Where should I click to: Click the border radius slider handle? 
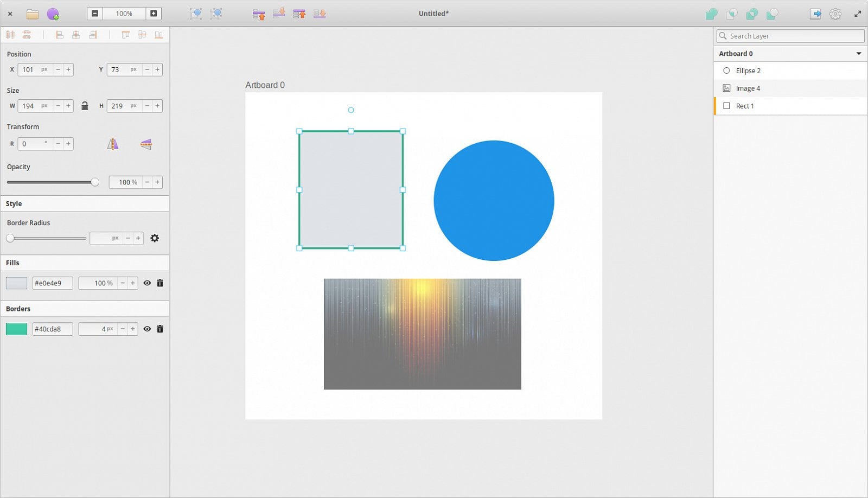pyautogui.click(x=10, y=238)
